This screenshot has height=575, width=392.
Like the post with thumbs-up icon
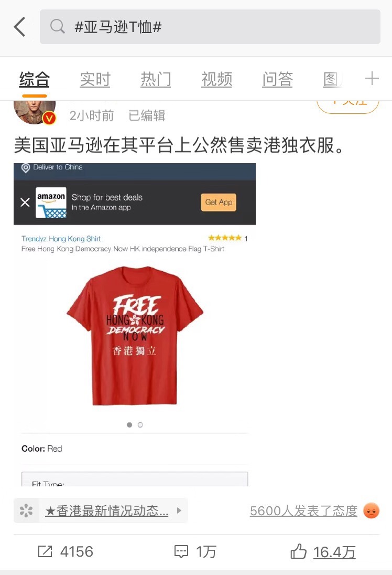tap(298, 551)
